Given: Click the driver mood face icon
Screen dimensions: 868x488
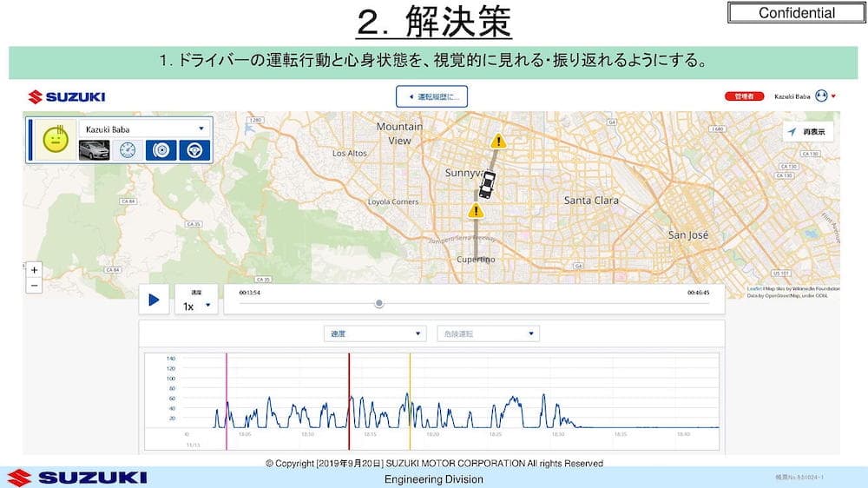Looking at the screenshot, I should (56, 139).
